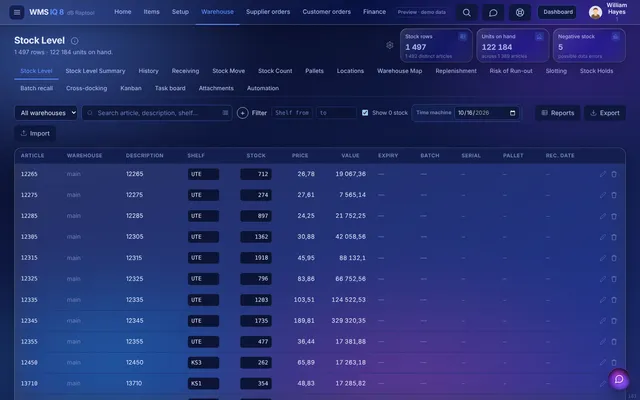Open the settings gear beside stat cards

(390, 45)
